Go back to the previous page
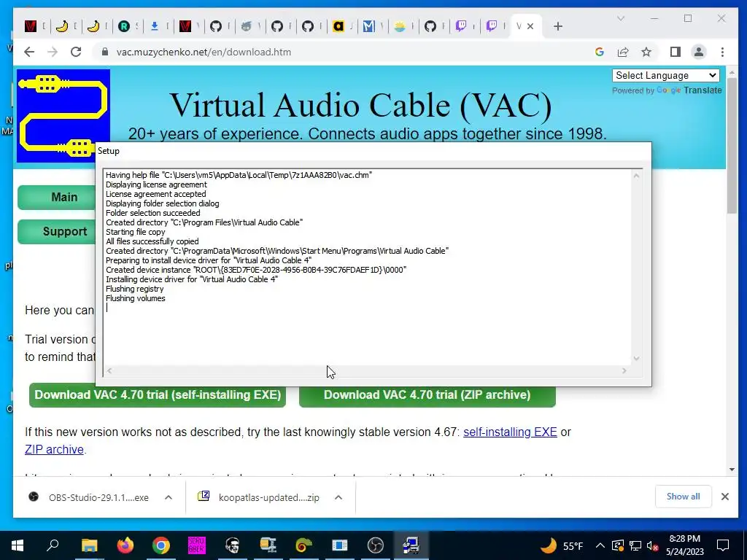The width and height of the screenshot is (747, 560). click(x=29, y=52)
